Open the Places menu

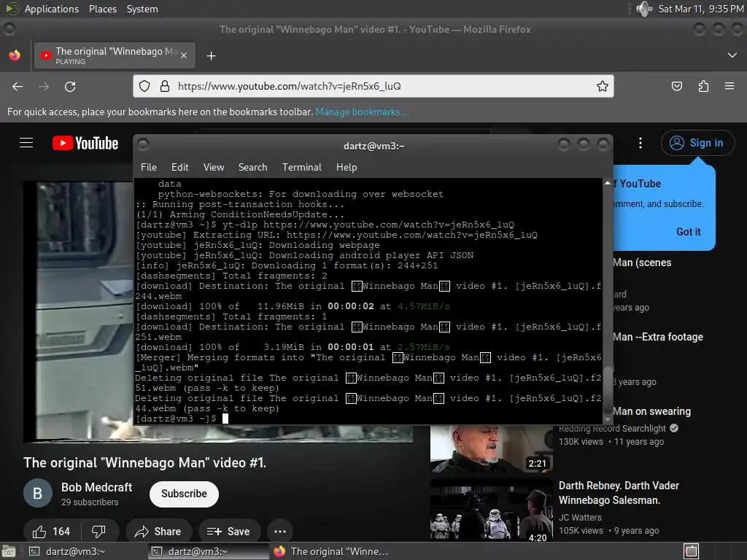[x=102, y=9]
